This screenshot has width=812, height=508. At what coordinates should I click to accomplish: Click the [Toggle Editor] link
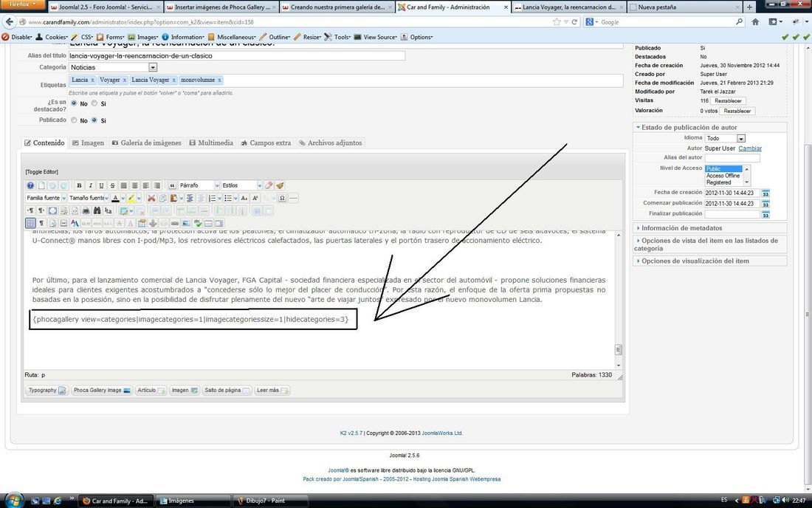tap(41, 172)
